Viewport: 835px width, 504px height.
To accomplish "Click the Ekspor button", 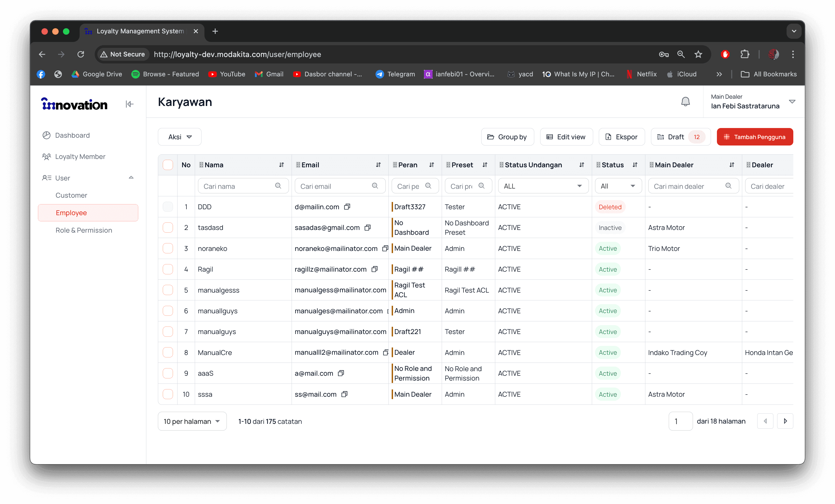I will point(621,137).
